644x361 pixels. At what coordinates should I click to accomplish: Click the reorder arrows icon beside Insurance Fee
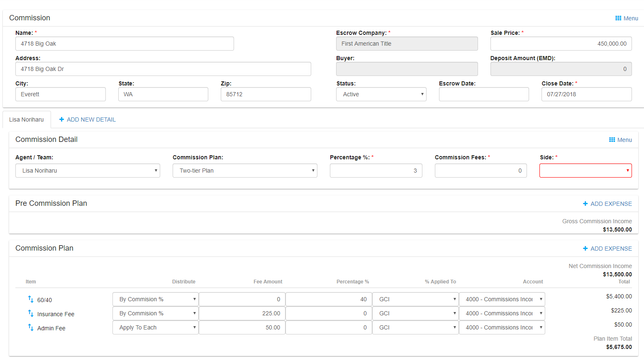click(31, 313)
